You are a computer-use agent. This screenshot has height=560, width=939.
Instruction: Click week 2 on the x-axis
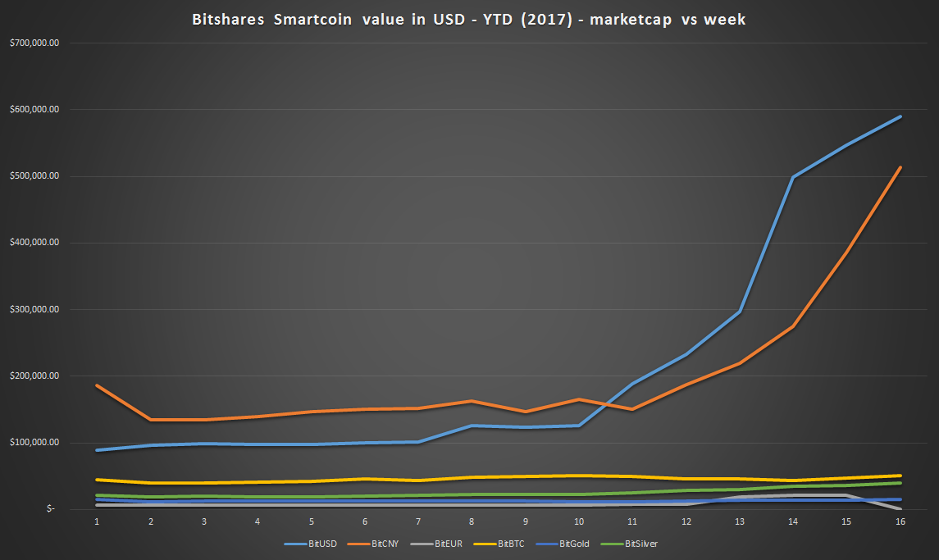click(151, 522)
